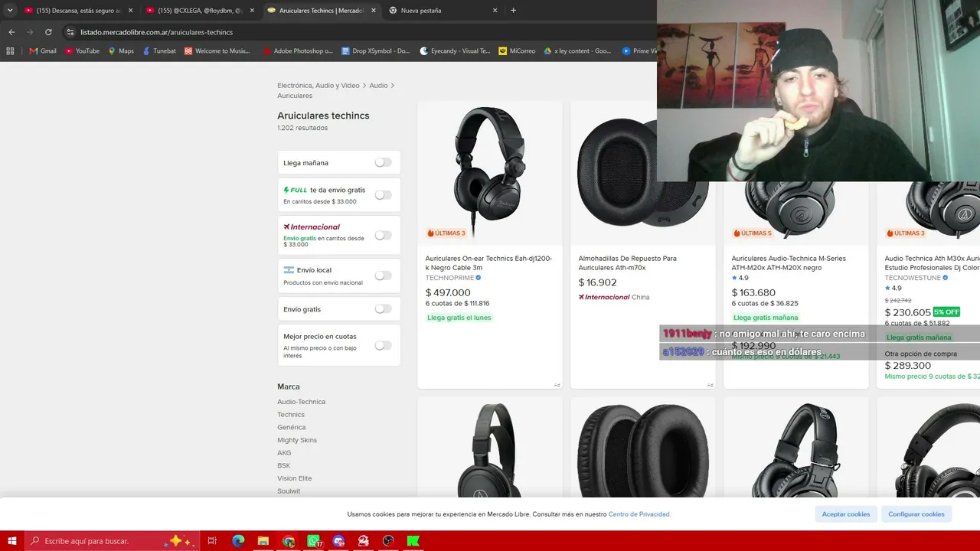Toggle the FULL envío gratis filter
The height and width of the screenshot is (551, 980).
click(x=383, y=195)
